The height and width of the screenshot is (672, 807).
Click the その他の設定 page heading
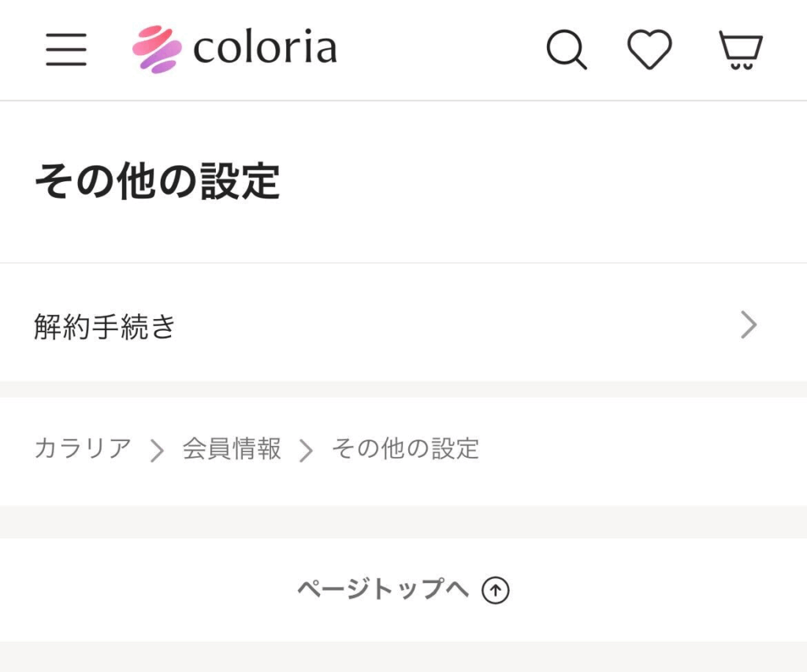[157, 182]
